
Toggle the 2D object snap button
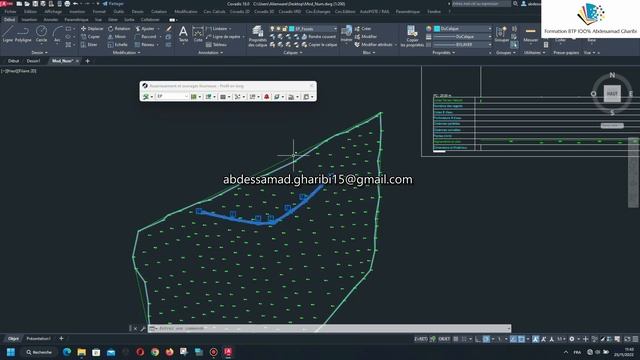pyautogui.click(x=522, y=339)
